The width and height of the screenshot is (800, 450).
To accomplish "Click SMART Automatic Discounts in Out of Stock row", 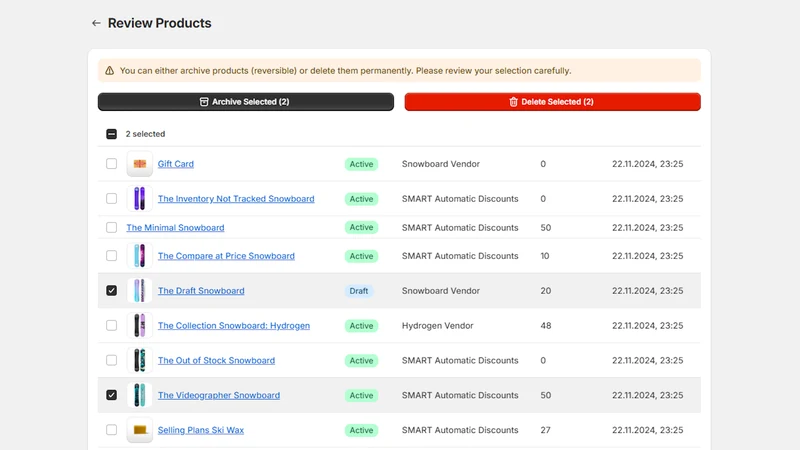I will point(460,360).
